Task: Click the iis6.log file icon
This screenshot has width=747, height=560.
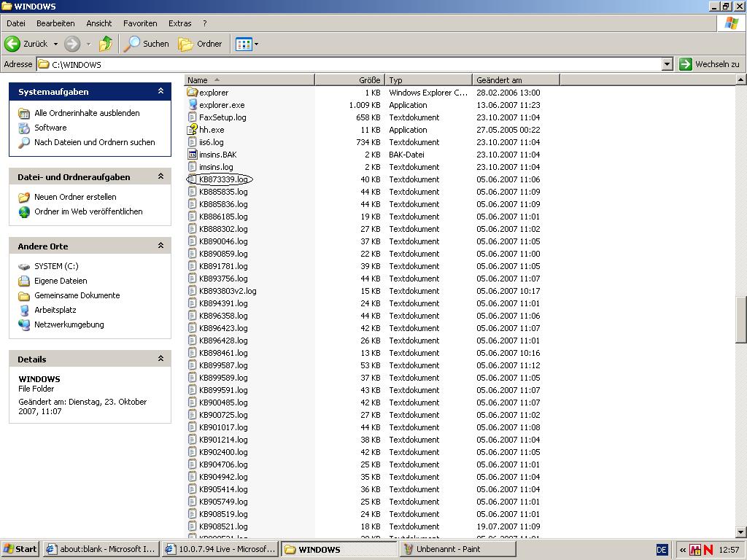Action: click(193, 142)
